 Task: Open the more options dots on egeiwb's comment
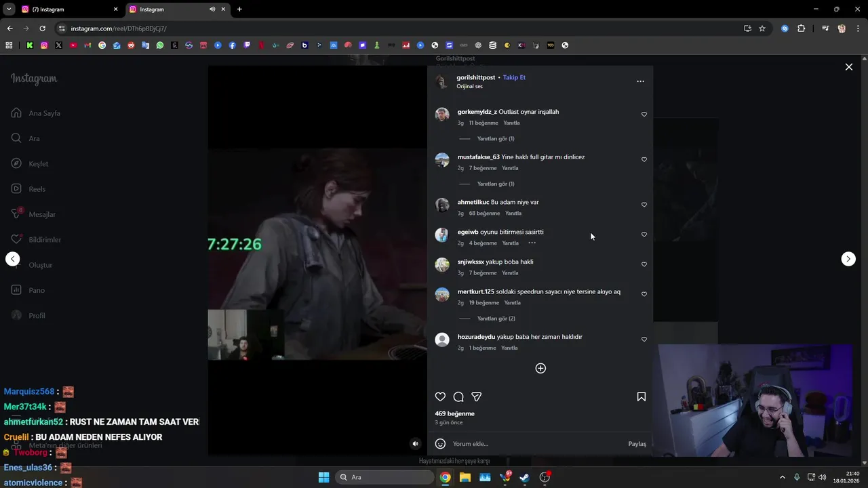(x=532, y=243)
